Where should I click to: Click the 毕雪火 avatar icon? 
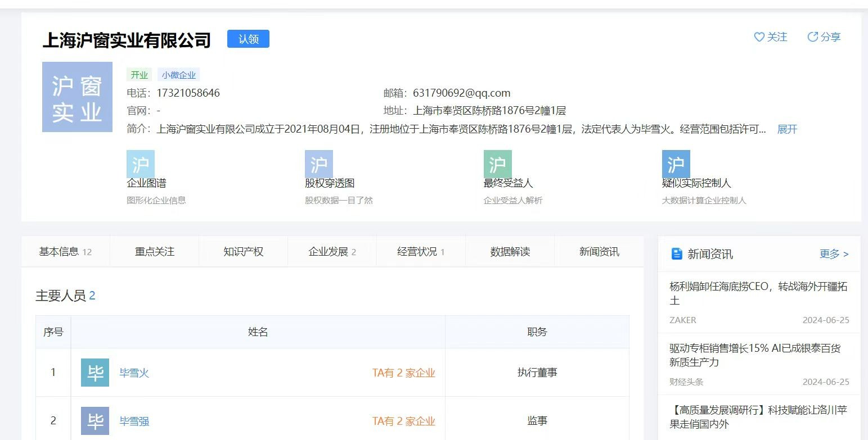(95, 373)
